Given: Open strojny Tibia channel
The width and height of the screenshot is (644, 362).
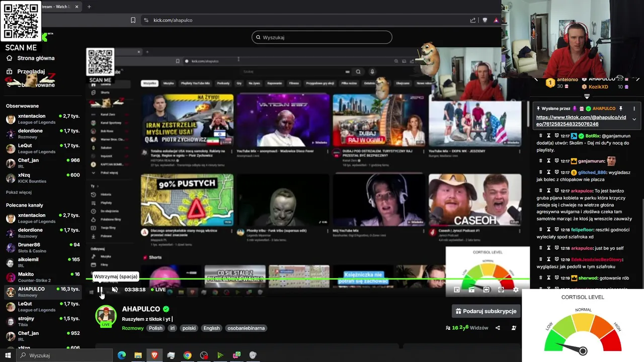Looking at the screenshot, I should pos(43,321).
